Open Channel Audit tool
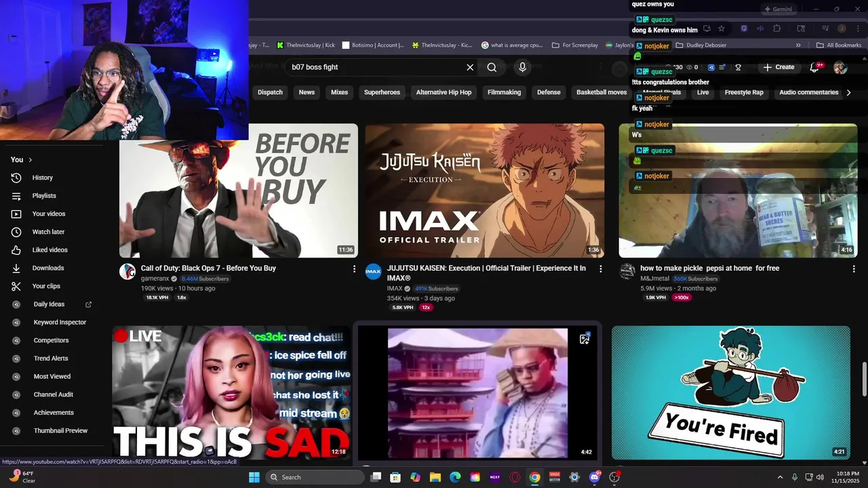Viewport: 868px width, 488px height. 54,394
